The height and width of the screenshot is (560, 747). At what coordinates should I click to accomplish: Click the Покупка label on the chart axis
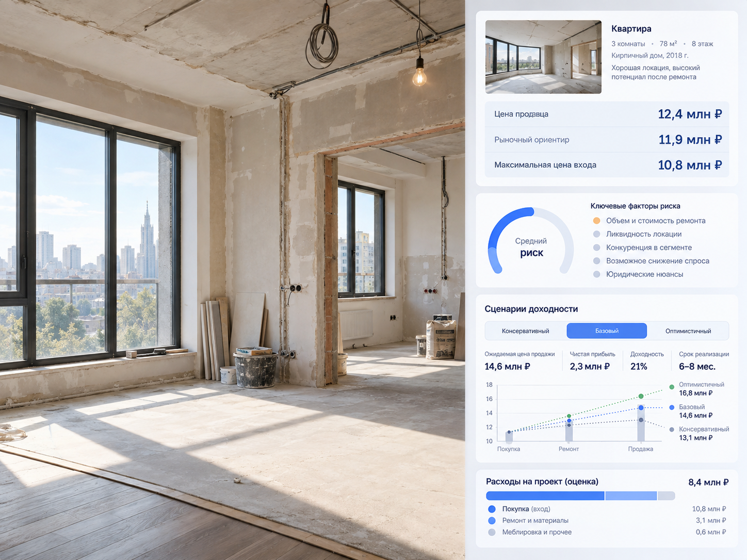coord(509,449)
